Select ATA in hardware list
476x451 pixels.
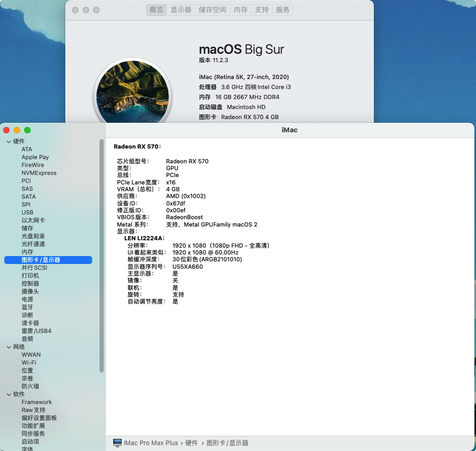click(x=27, y=149)
